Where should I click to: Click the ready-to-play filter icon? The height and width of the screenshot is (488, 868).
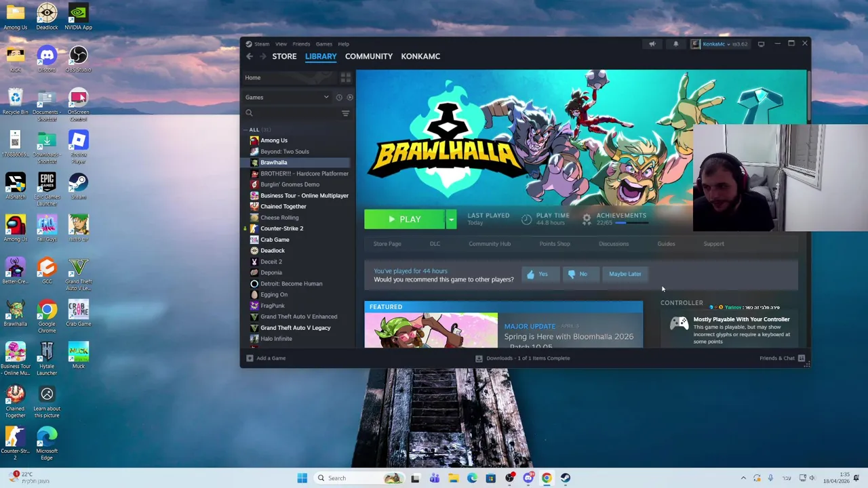pyautogui.click(x=349, y=97)
